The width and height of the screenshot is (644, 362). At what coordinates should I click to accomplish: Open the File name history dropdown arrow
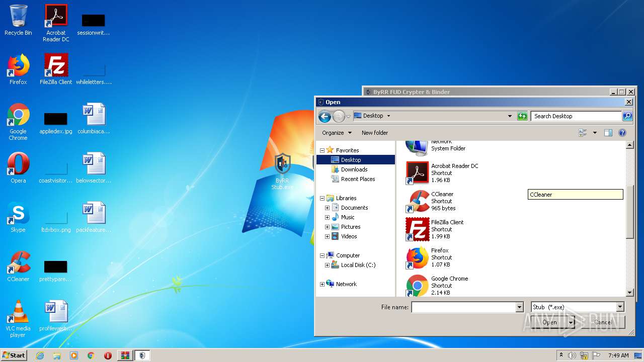click(519, 307)
